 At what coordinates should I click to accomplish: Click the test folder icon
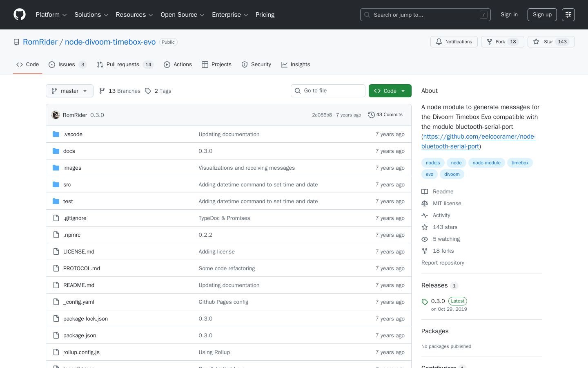pyautogui.click(x=56, y=201)
